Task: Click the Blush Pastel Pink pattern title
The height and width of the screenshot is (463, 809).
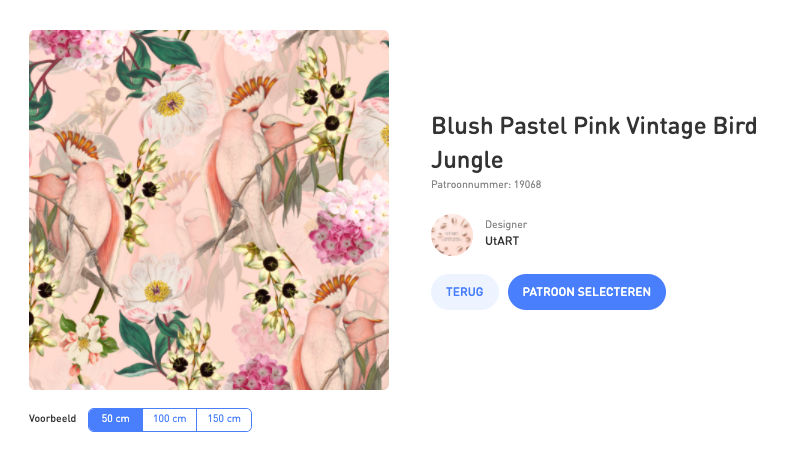Action: click(593, 142)
